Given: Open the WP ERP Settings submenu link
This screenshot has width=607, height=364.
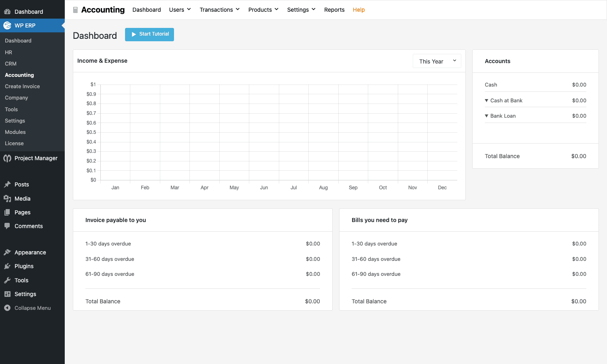Looking at the screenshot, I should tap(15, 121).
